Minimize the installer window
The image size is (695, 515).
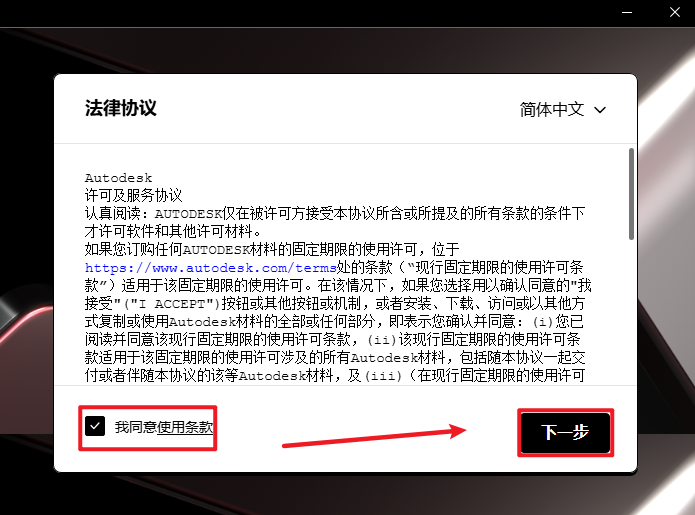point(627,12)
